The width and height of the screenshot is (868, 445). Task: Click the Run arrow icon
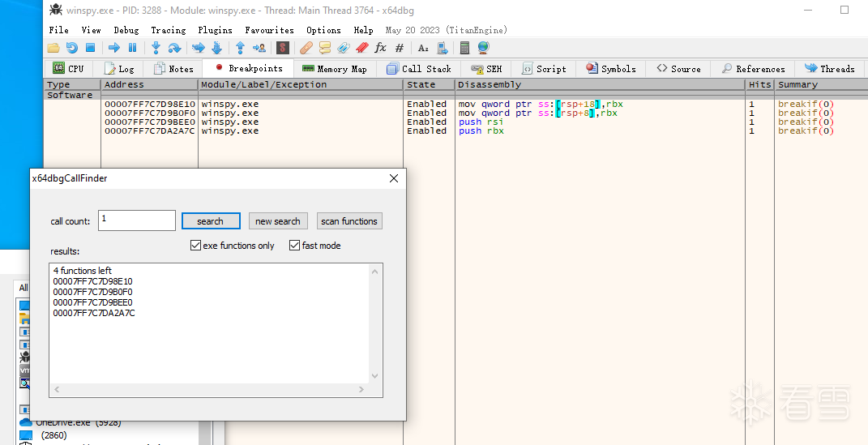[114, 48]
